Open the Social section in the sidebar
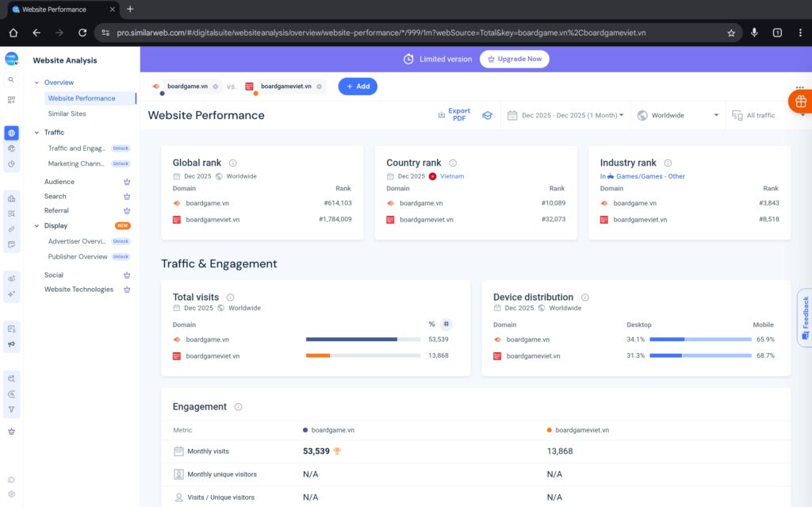Image resolution: width=812 pixels, height=507 pixels. pos(54,274)
